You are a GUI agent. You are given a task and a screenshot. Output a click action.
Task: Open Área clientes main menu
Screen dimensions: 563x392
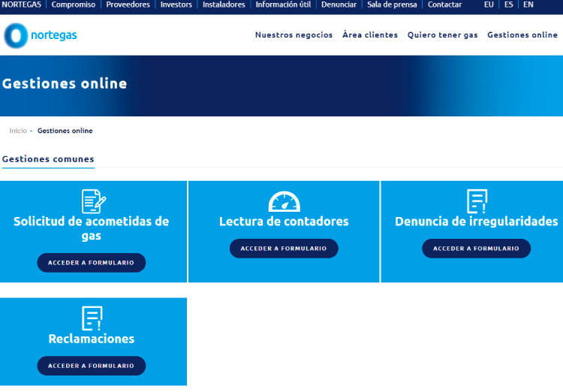pos(370,35)
